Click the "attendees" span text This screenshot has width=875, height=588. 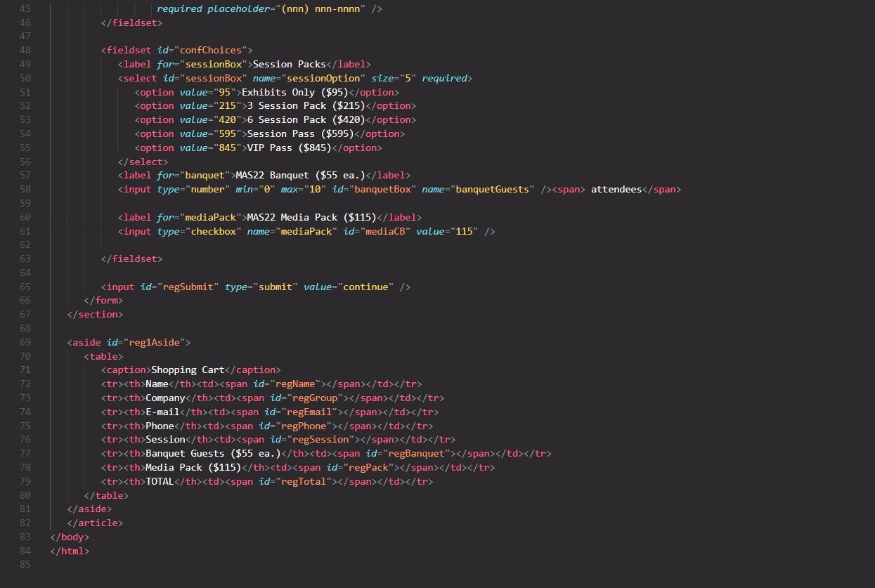click(x=616, y=189)
